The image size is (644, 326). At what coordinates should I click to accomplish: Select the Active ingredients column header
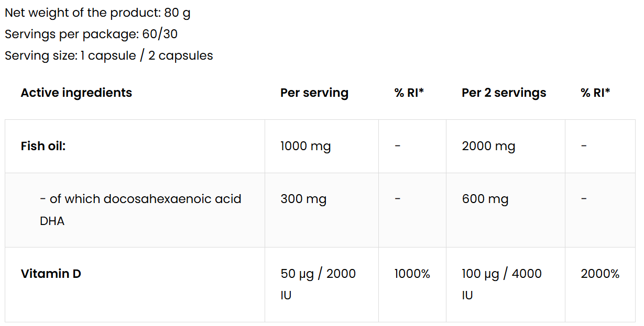coord(77,93)
